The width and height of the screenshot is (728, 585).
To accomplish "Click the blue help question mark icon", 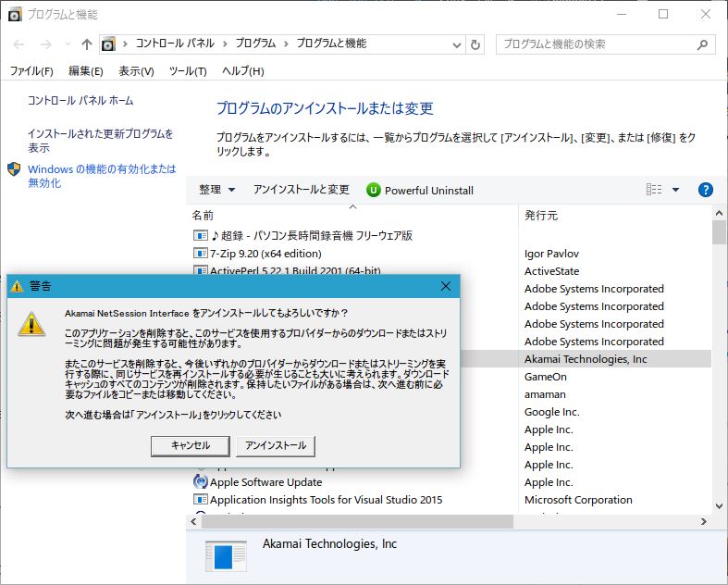I will [x=705, y=190].
